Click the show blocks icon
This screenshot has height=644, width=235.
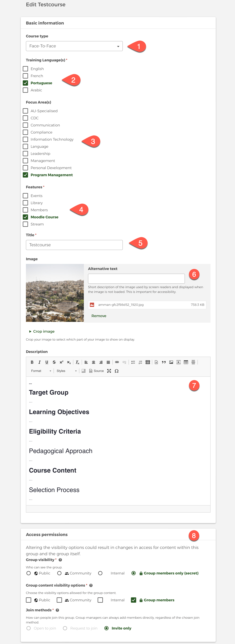pyautogui.click(x=84, y=371)
